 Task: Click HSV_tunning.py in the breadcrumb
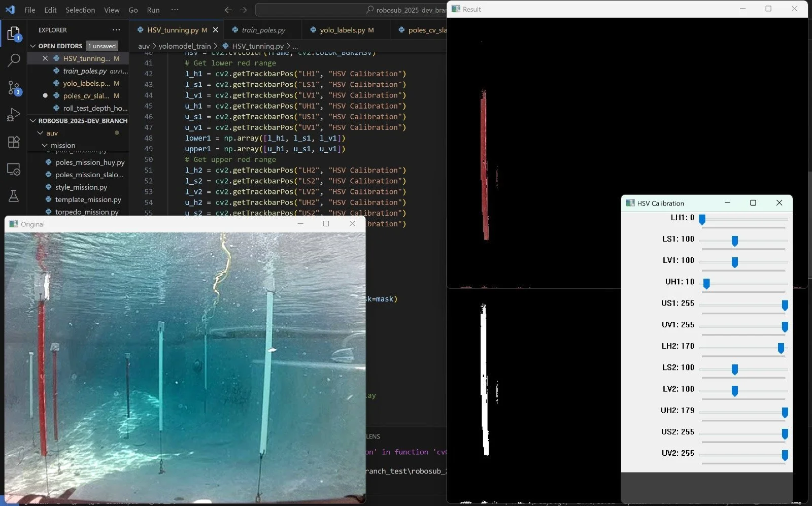(x=258, y=46)
